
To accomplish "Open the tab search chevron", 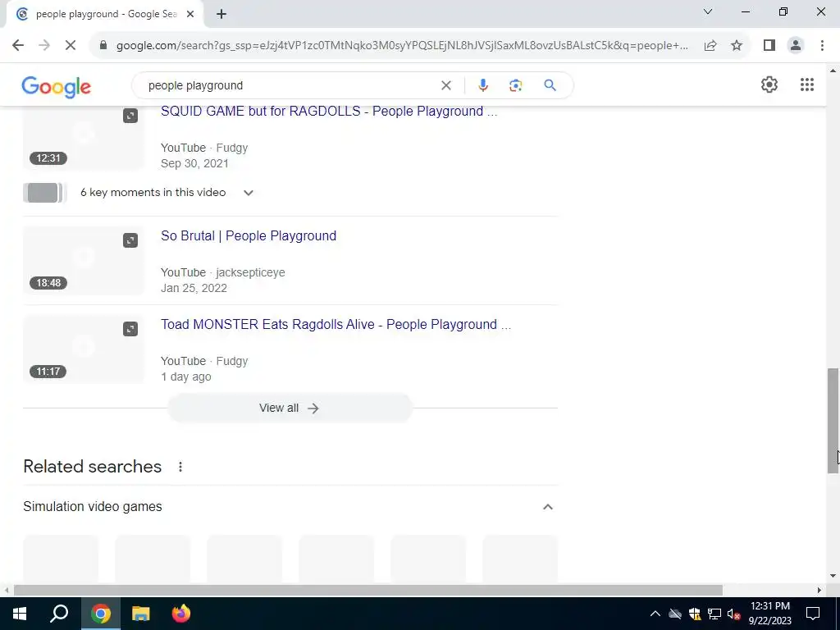I will 708,11.
